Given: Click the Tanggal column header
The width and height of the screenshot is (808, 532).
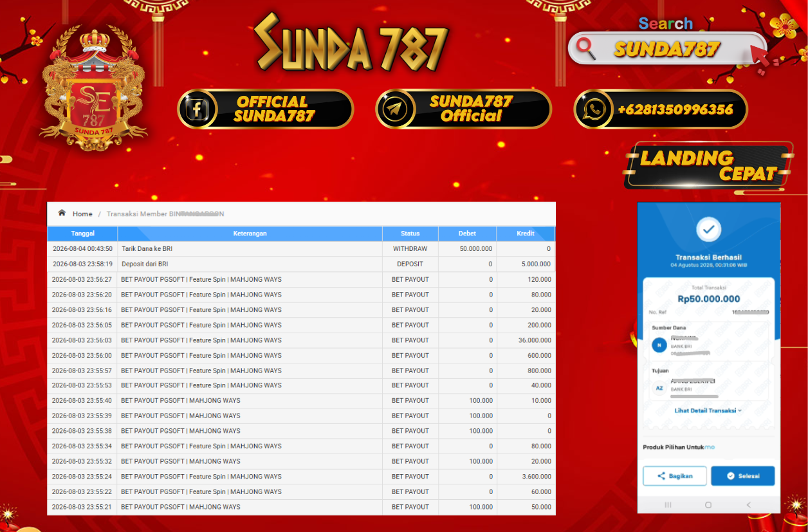Looking at the screenshot, I should [x=82, y=234].
